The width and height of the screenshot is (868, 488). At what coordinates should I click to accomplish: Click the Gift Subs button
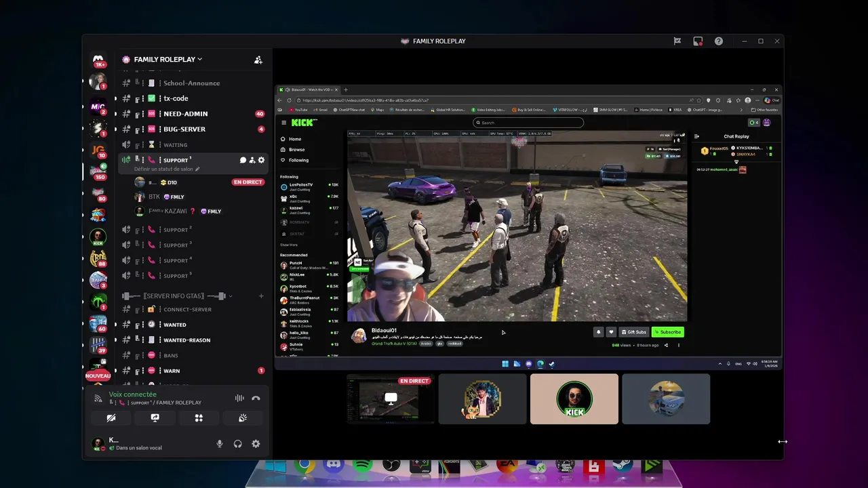[634, 332]
